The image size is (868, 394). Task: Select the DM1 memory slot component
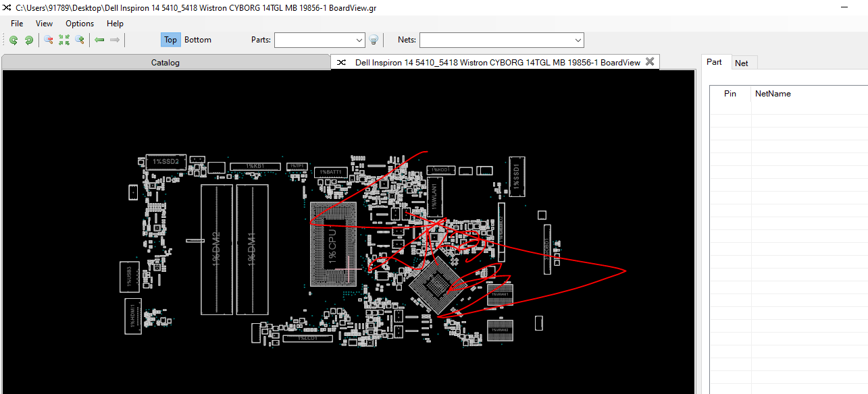tap(252, 249)
